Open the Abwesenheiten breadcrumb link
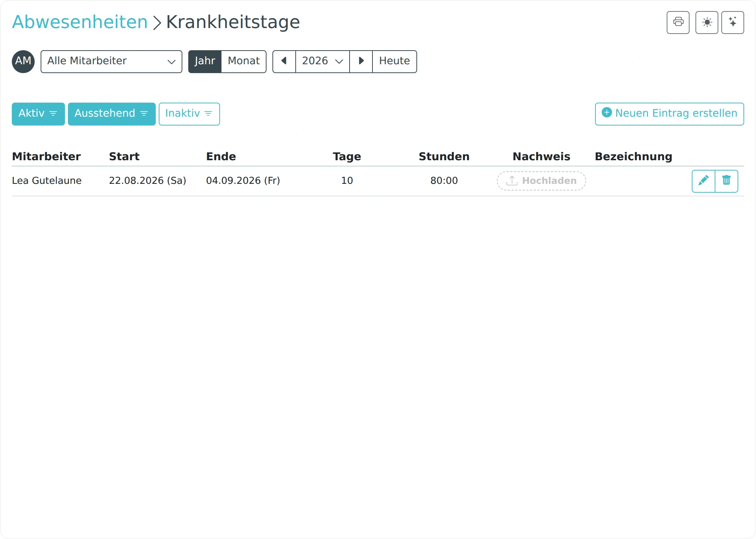Viewport: 756px width, 539px height. click(80, 22)
